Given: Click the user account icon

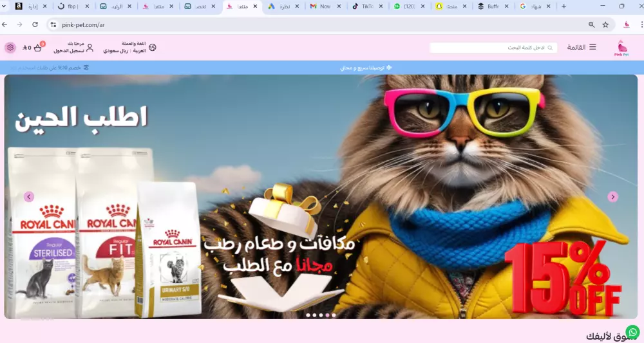Looking at the screenshot, I should tap(90, 48).
